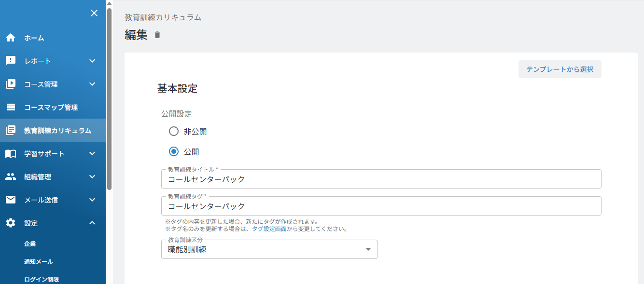Viewport: 644px width, 284px height.
Task: Click テンプレートから選択 button
Action: coord(560,69)
